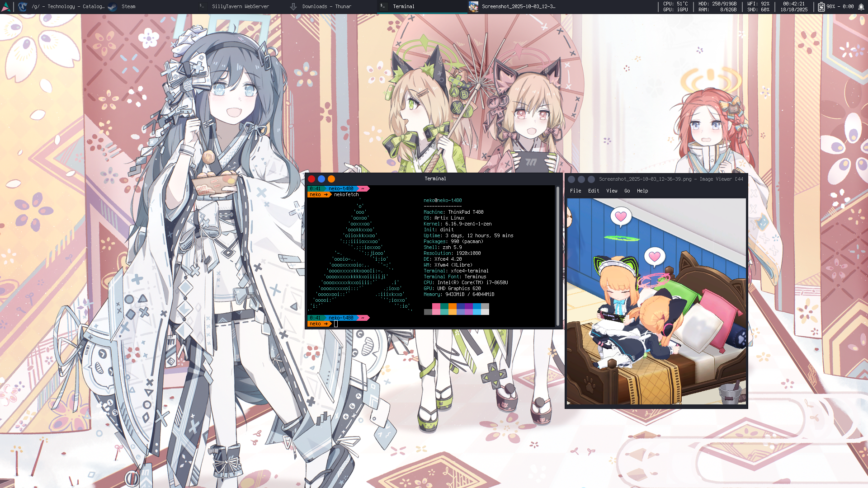
Task: Open the Help menu in Image Viewer
Action: tap(642, 191)
